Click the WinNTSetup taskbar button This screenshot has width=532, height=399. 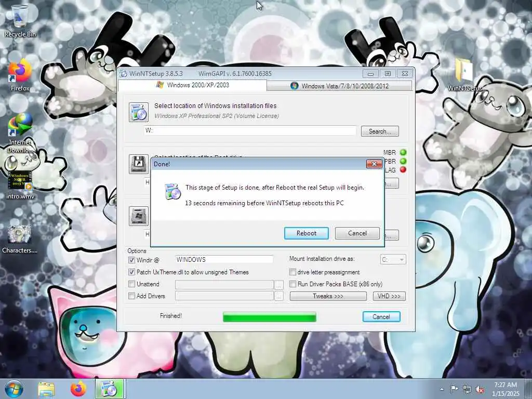coord(109,389)
